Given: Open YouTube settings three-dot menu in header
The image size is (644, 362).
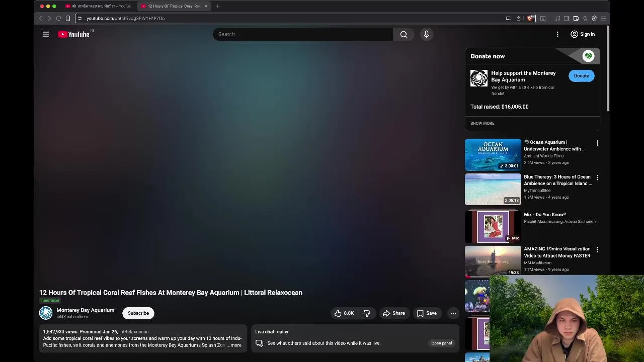Looking at the screenshot, I should click(557, 34).
